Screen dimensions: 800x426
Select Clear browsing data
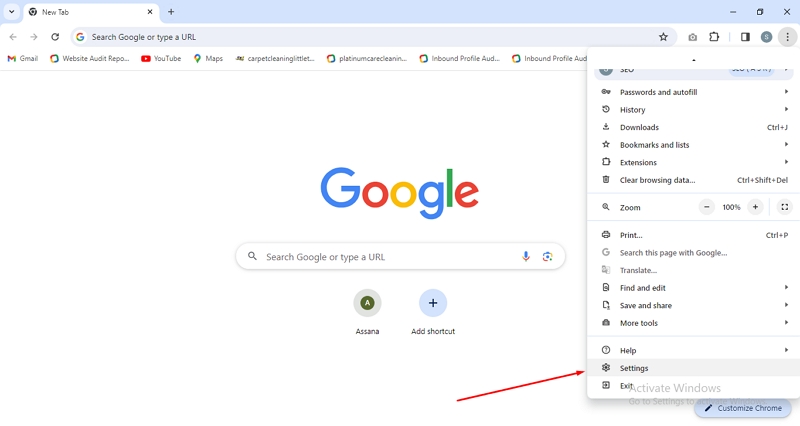tap(694, 180)
